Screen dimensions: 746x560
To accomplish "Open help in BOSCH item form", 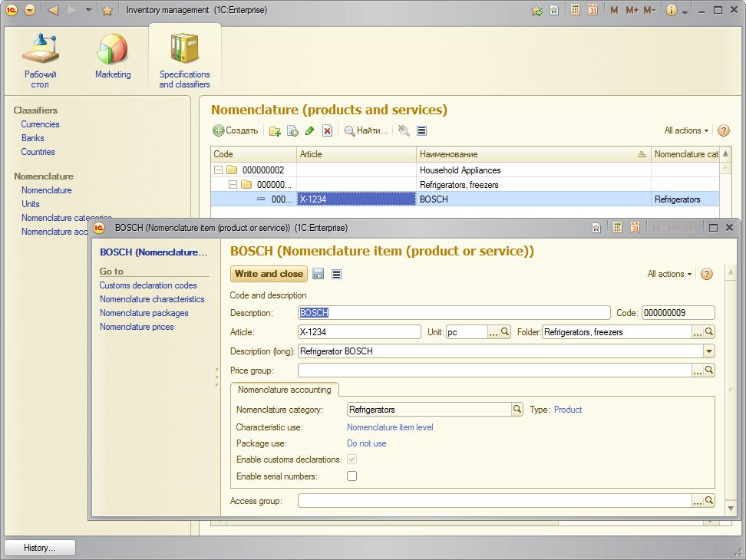I will click(707, 274).
